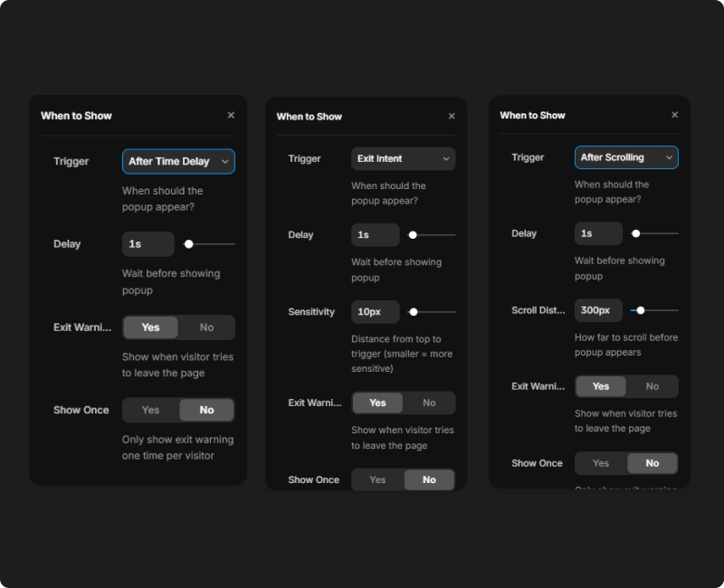Click the Delay slider in After Time Delay panel

pos(189,244)
